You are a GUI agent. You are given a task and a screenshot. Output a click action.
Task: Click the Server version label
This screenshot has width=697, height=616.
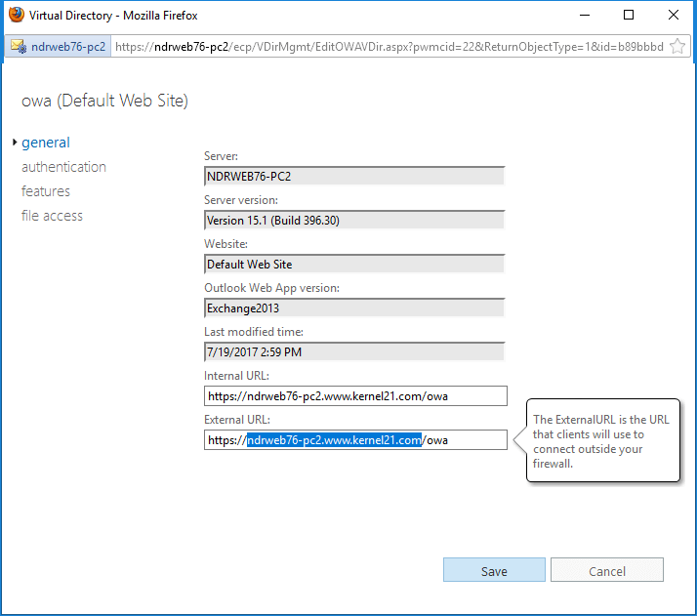coord(241,200)
